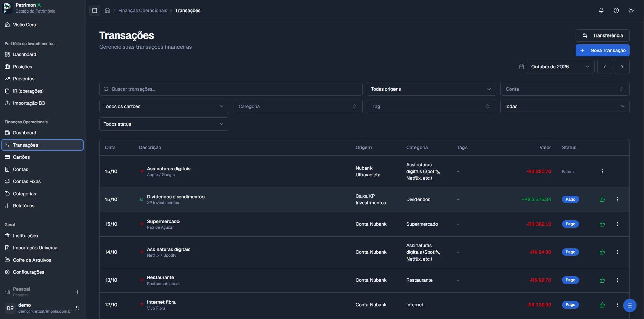Open Proventos in the sidebar
Screen dimensions: 644x319
(x=42, y=79)
